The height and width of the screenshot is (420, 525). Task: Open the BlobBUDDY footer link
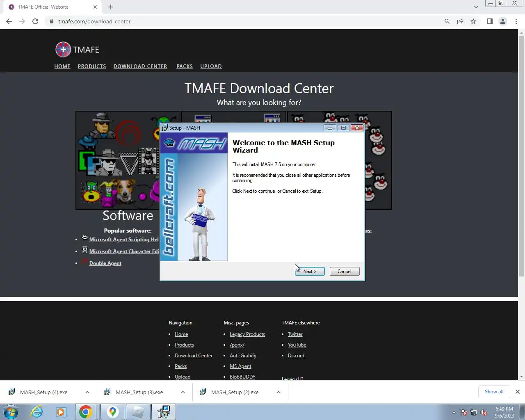[242, 377]
